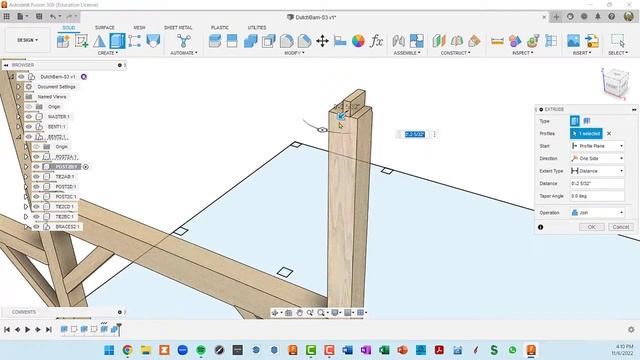Screen dimensions: 640x360
Task: Switch to MESH tab
Action: (x=139, y=27)
